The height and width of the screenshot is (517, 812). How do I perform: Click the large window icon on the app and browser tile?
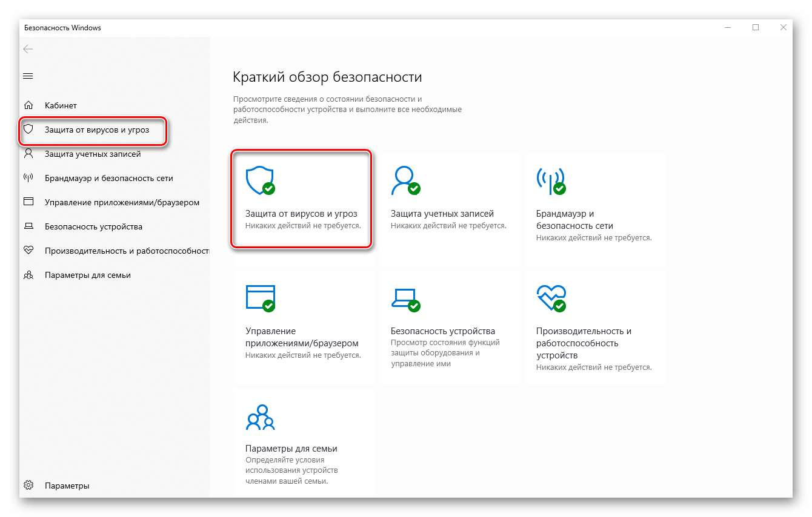pos(259,298)
